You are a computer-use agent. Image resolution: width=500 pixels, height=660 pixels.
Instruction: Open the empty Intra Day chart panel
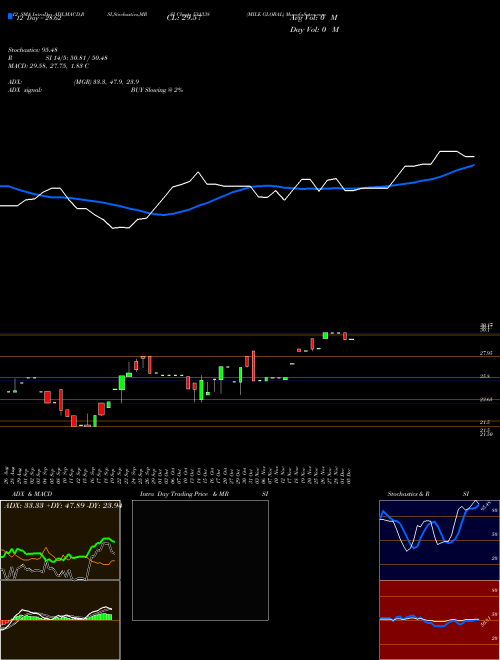tap(200, 560)
